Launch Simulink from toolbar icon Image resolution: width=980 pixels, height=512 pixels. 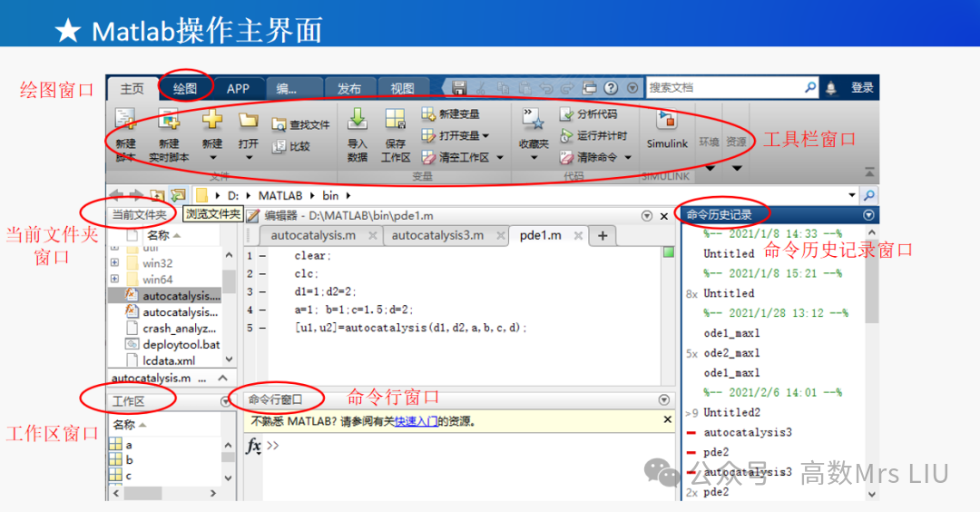(666, 120)
